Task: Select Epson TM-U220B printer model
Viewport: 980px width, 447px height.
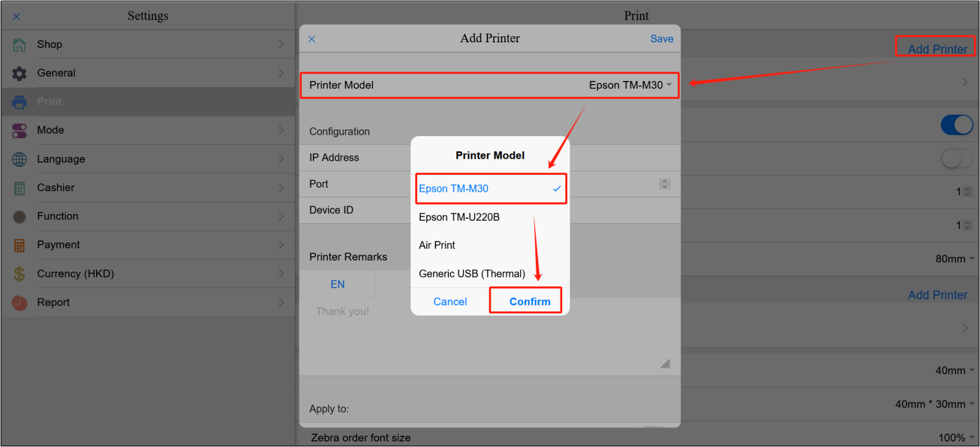Action: point(459,217)
